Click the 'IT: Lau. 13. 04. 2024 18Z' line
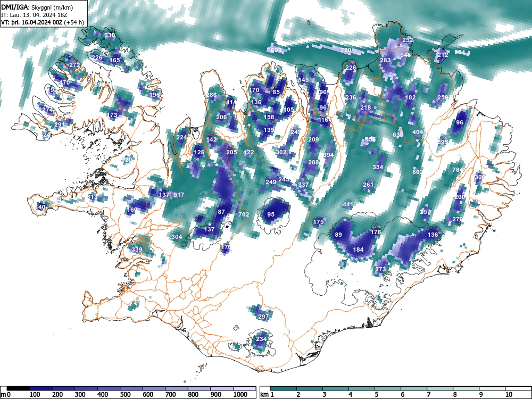The height and width of the screenshot is (399, 532). pyautogui.click(x=34, y=15)
